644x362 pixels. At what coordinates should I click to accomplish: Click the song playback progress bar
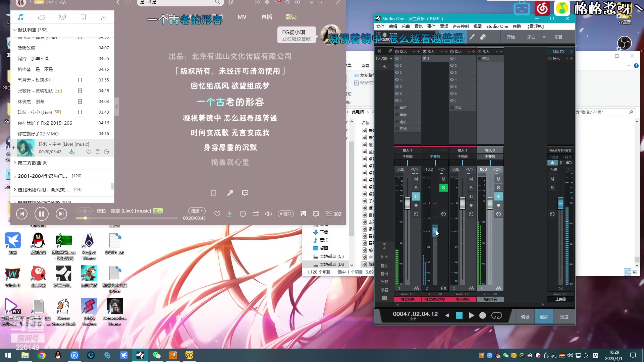pos(127,218)
